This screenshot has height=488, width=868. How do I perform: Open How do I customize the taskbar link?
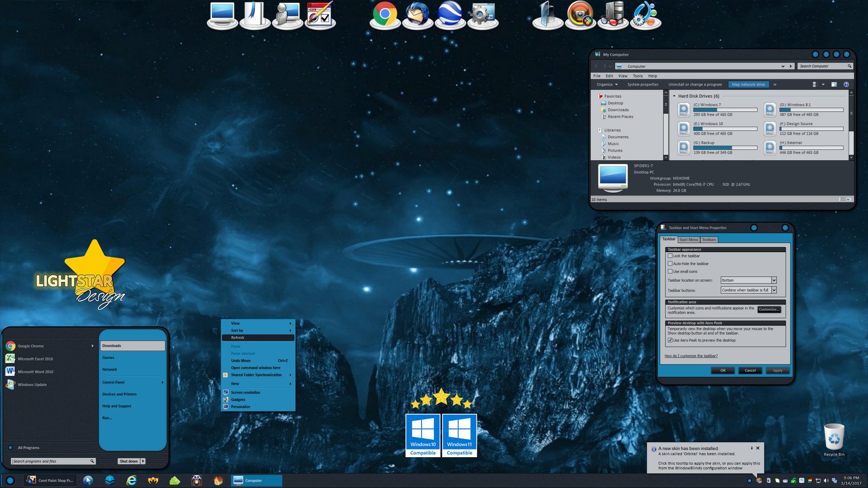[x=691, y=356]
